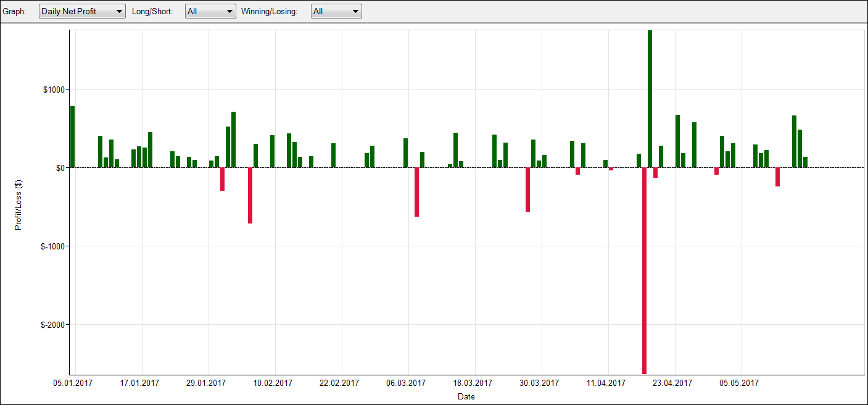
Task: Select the last green bar on the right
Action: (805, 162)
